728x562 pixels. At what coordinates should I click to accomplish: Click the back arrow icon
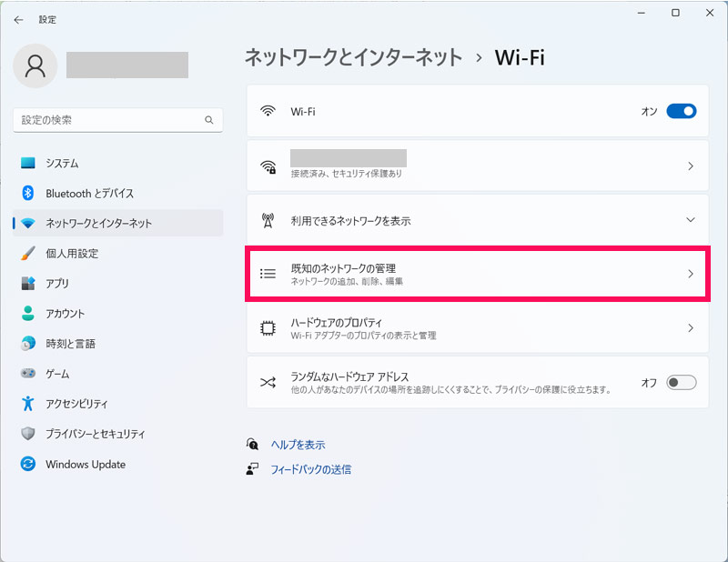coord(18,20)
